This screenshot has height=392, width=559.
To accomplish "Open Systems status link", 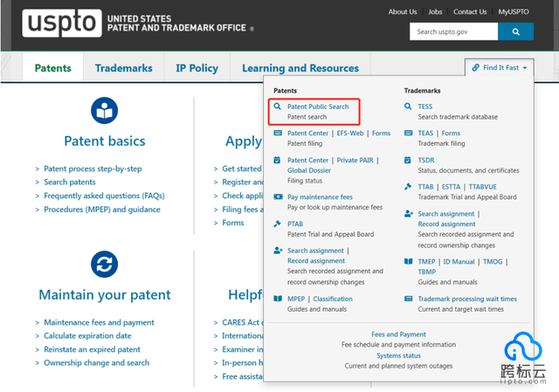I will pyautogui.click(x=398, y=355).
